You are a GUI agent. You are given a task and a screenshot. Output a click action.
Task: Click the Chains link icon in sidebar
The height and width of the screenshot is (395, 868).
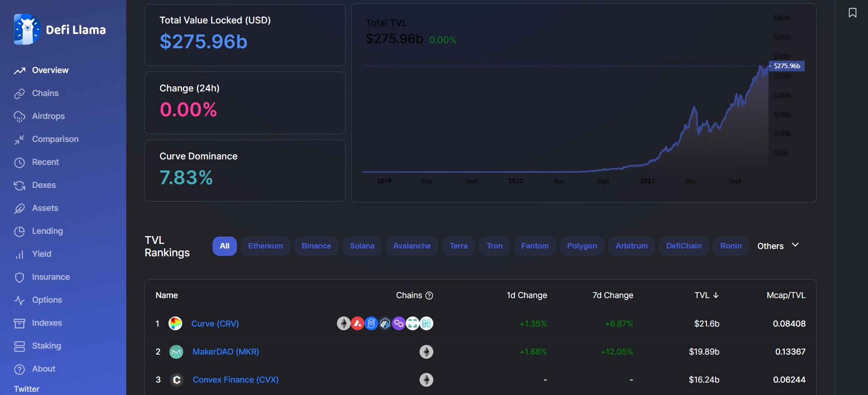pyautogui.click(x=19, y=94)
